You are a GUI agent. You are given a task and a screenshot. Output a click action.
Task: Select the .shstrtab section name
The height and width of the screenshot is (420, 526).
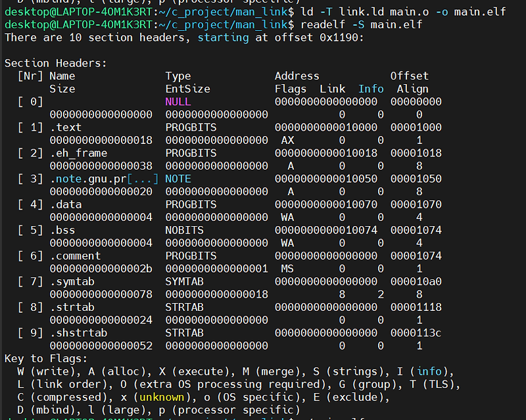[x=78, y=333]
